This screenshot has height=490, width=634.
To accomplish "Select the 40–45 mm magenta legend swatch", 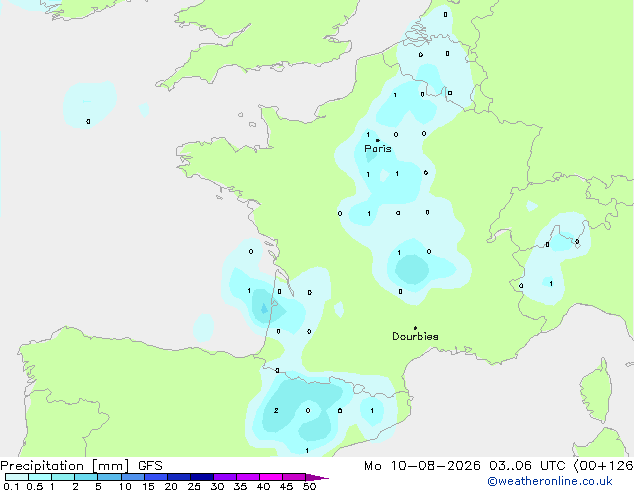I will pos(271,477).
